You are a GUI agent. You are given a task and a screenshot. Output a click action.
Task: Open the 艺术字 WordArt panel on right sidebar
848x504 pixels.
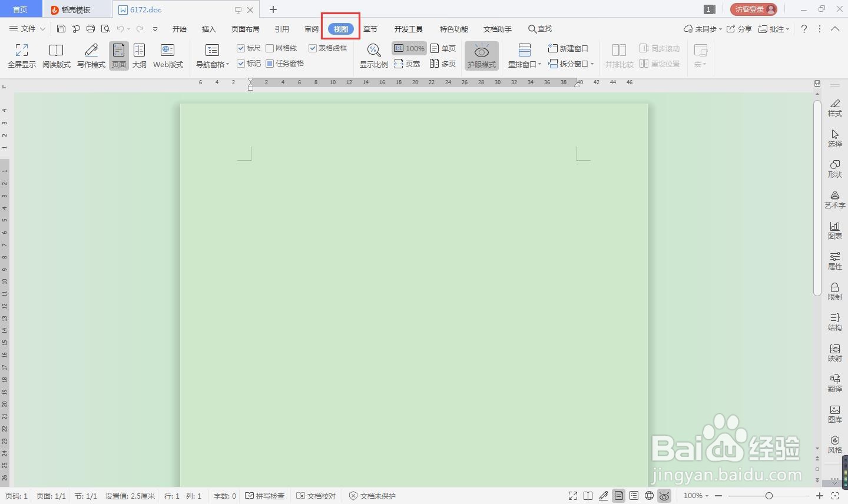point(834,200)
